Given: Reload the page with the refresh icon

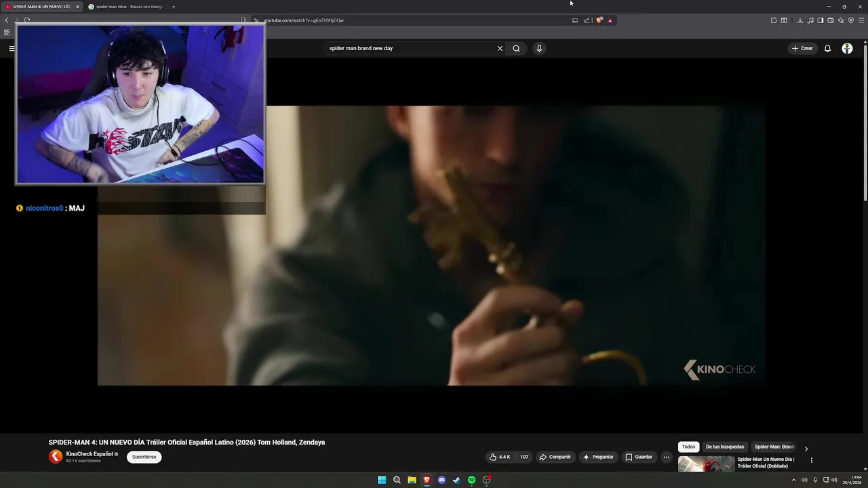Looking at the screenshot, I should coord(27,20).
